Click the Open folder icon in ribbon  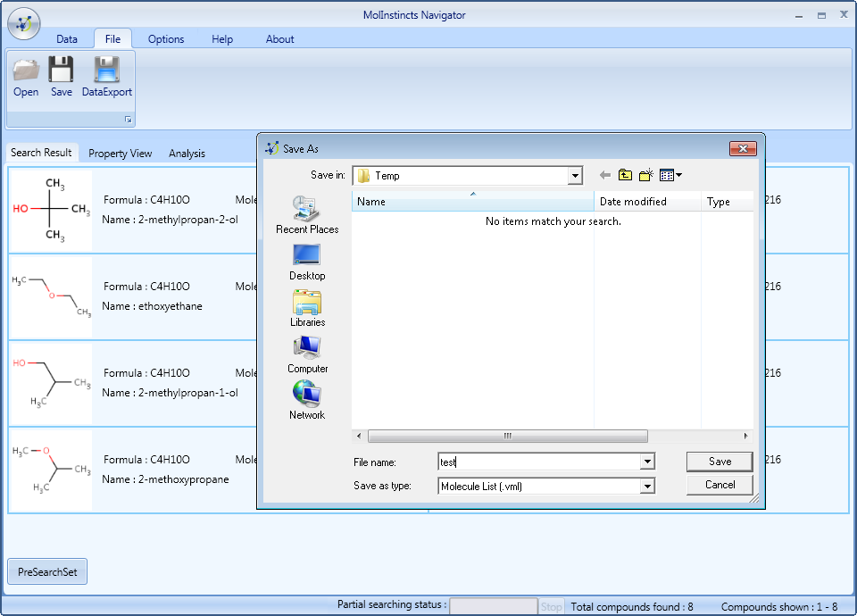[x=26, y=70]
